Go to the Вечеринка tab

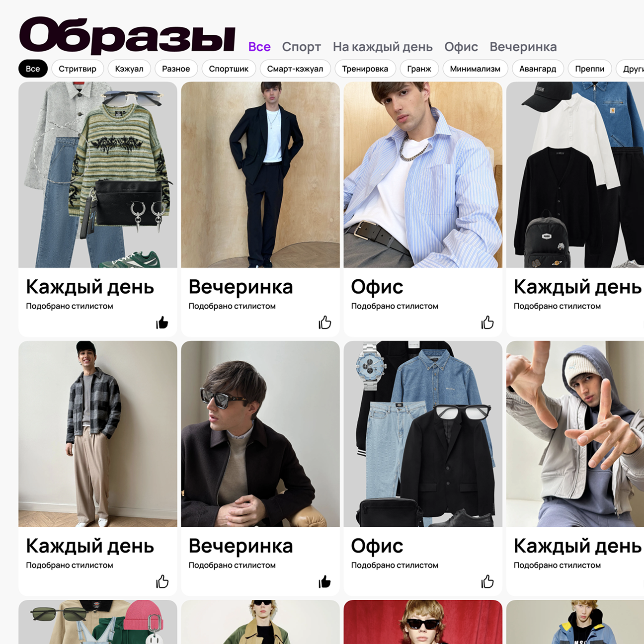point(523,47)
